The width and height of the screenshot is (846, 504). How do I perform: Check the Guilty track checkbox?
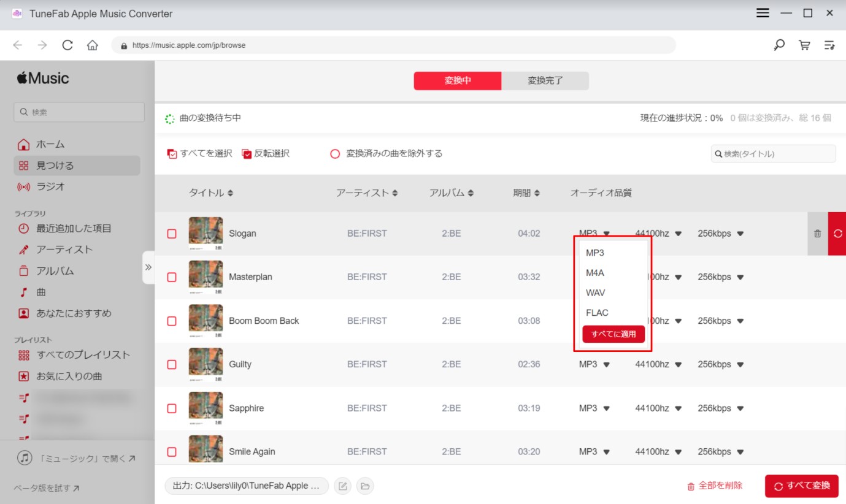172,364
